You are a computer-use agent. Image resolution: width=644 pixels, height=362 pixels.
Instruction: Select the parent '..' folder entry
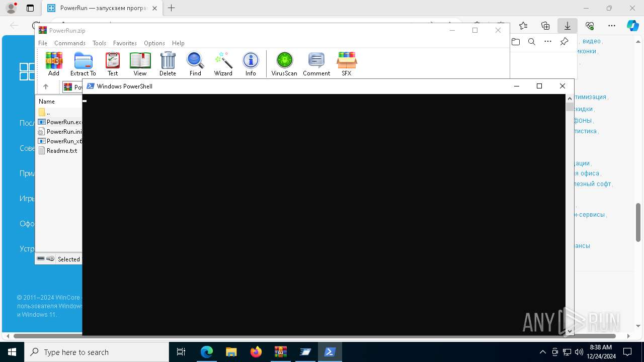(x=45, y=113)
